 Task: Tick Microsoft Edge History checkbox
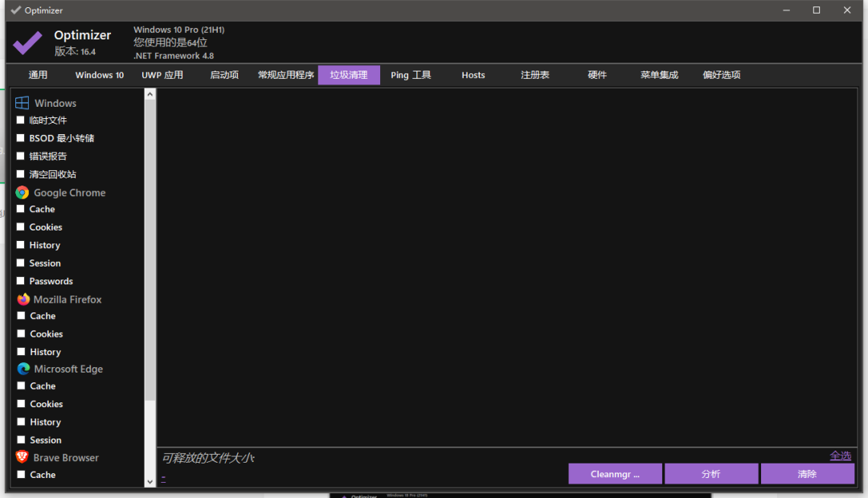click(21, 422)
